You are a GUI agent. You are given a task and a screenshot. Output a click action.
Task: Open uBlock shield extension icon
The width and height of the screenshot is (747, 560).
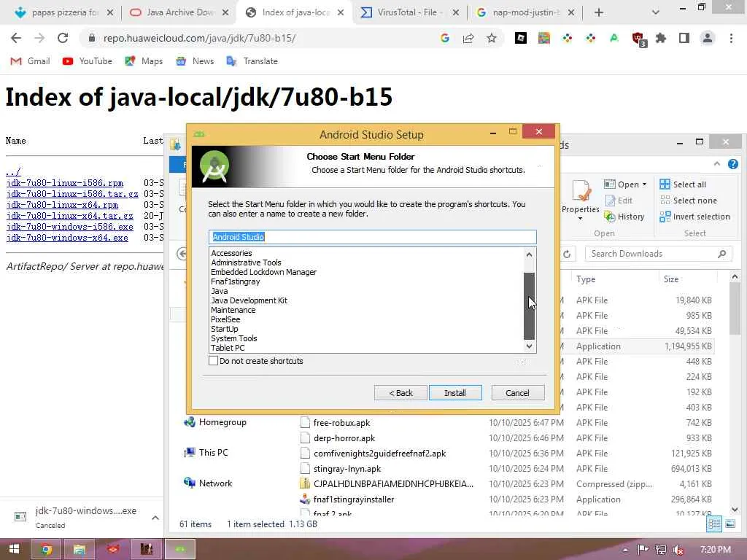pos(638,39)
